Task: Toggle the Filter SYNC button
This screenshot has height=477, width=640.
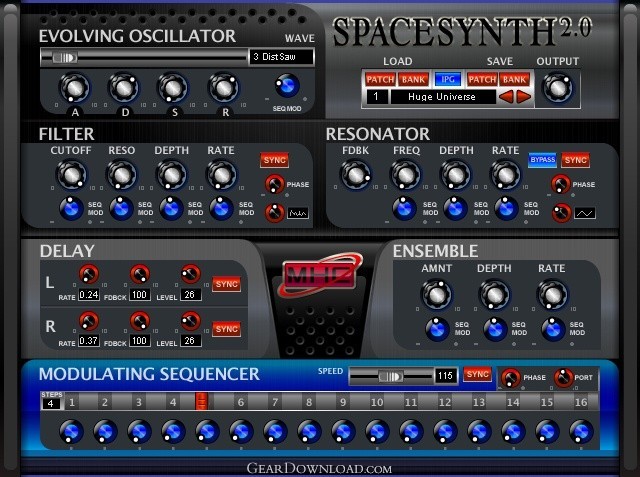Action: pos(275,160)
